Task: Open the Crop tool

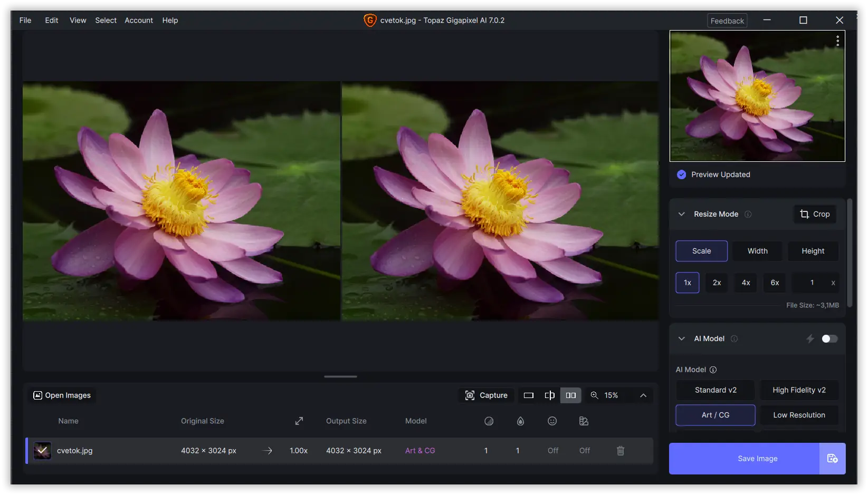Action: coord(815,214)
